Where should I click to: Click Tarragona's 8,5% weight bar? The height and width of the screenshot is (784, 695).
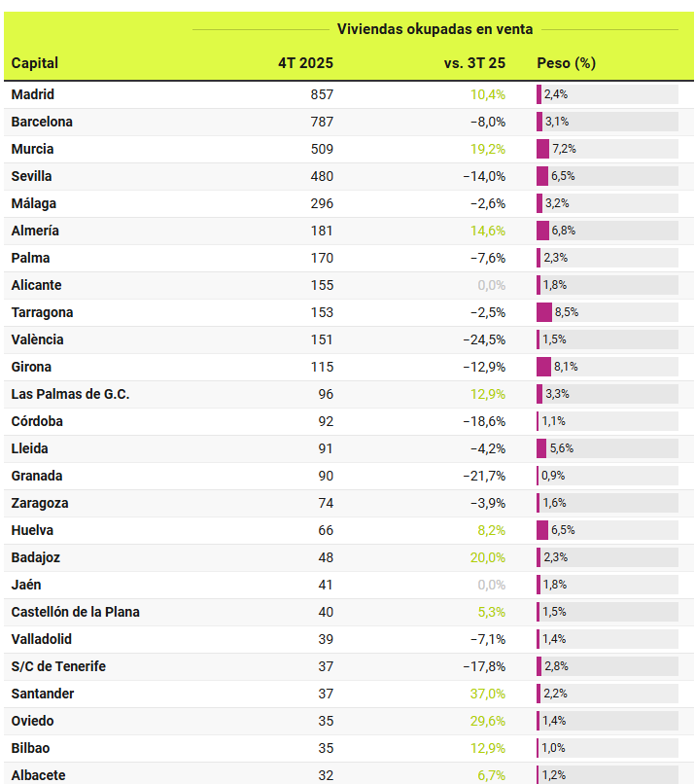point(544,312)
